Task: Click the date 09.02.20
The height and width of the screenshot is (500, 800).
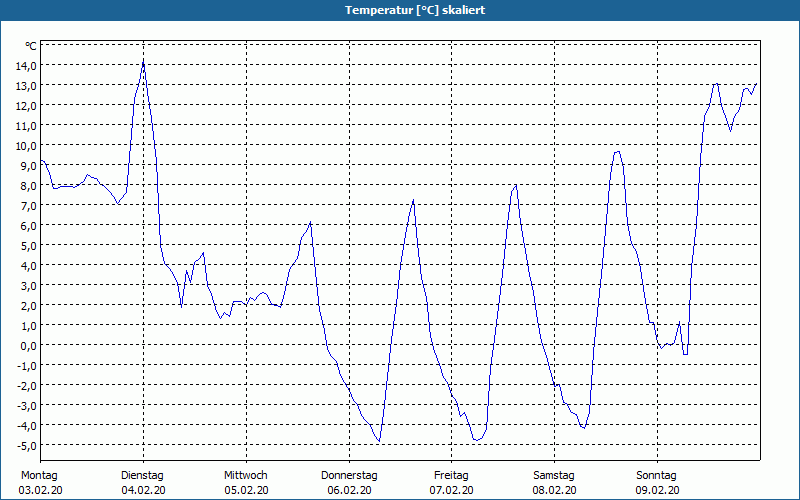Action: pyautogui.click(x=658, y=490)
